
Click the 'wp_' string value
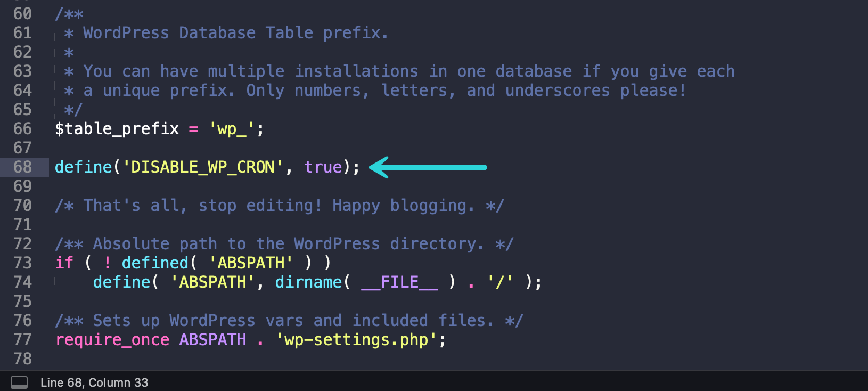[232, 129]
